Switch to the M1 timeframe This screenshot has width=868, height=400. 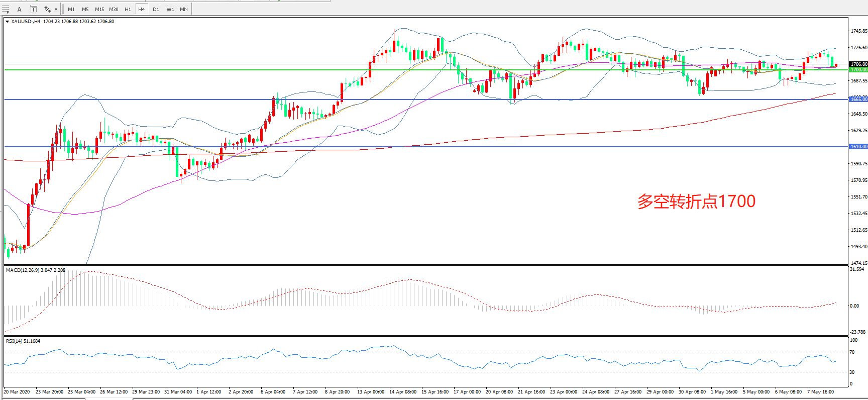tap(71, 9)
